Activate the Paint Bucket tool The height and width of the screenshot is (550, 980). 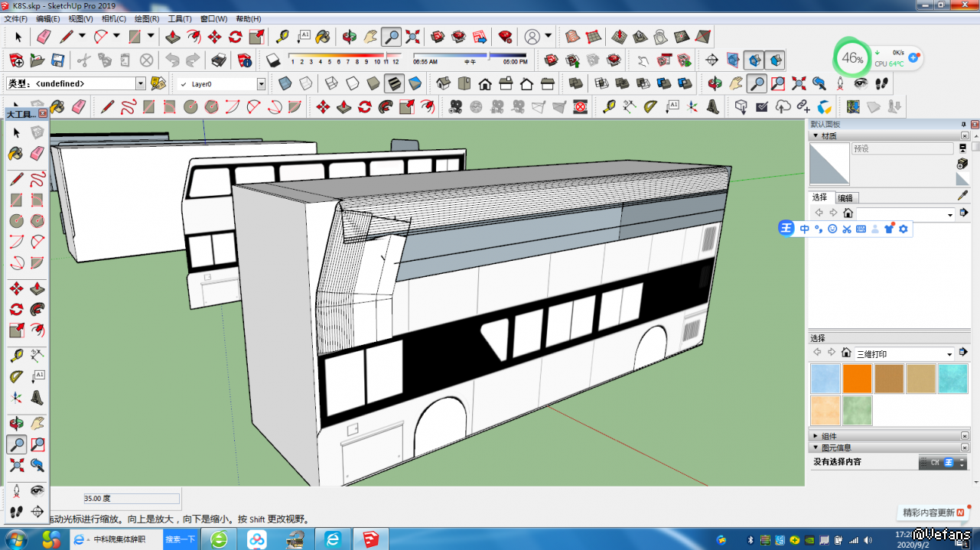(x=324, y=37)
